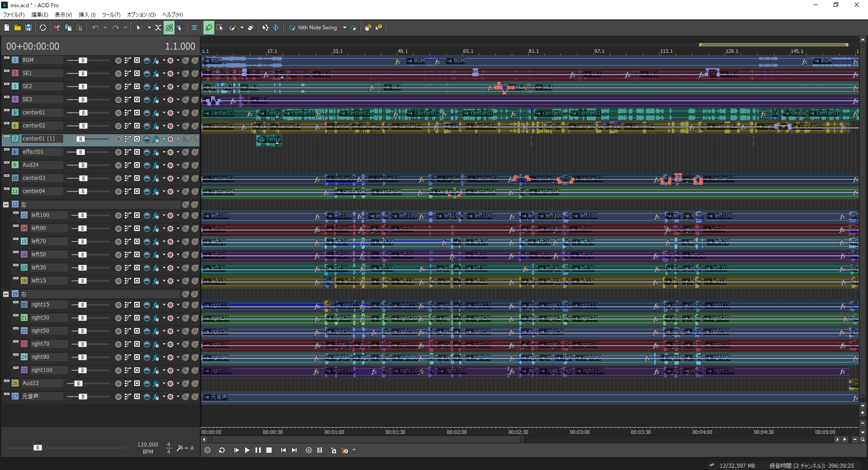Select the Draw (pencil) tool
Screen dimensions: 868x470
208,28
